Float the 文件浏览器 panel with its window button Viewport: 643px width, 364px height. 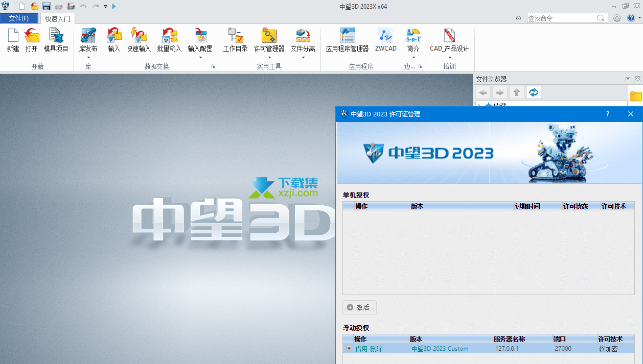pyautogui.click(x=628, y=79)
